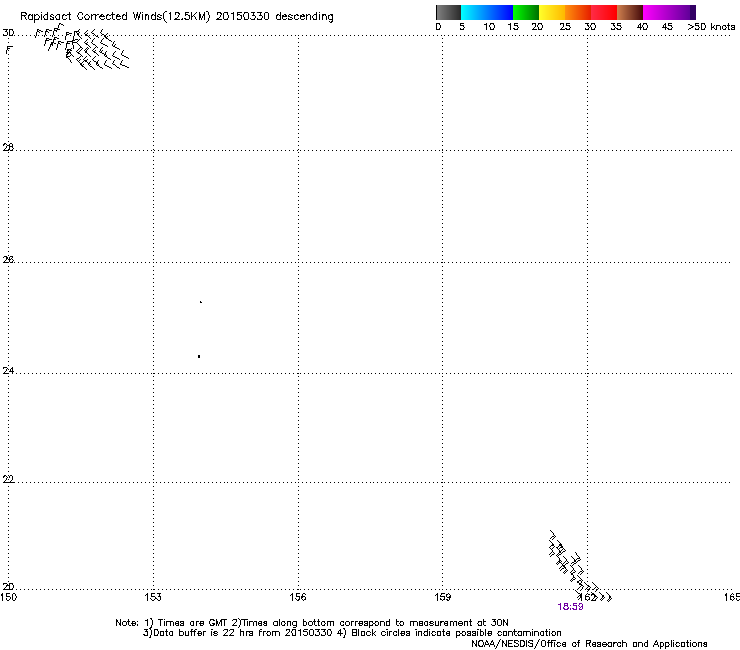Click the legend label '10'
Image resolution: width=740 pixels, height=650 pixels.
click(x=489, y=27)
